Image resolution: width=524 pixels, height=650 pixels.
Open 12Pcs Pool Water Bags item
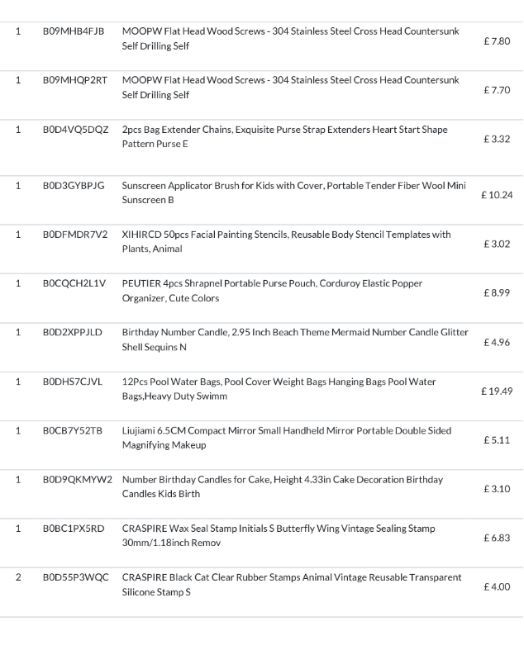pyautogui.click(x=279, y=388)
